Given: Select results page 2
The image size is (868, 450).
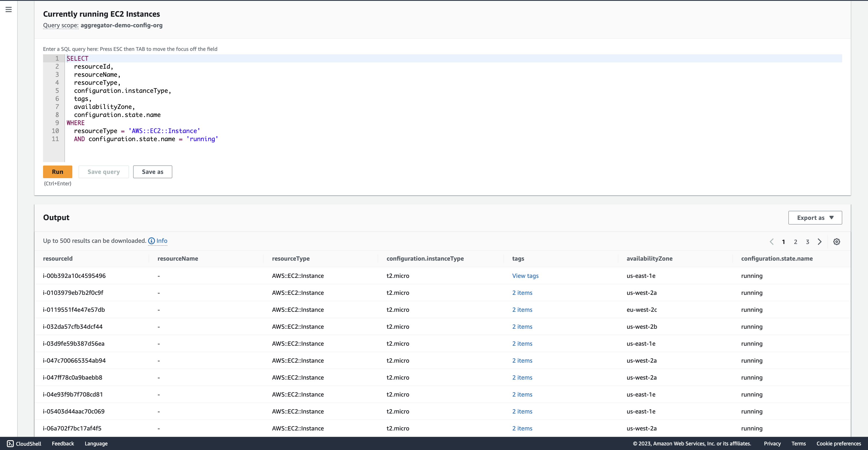Looking at the screenshot, I should point(796,242).
